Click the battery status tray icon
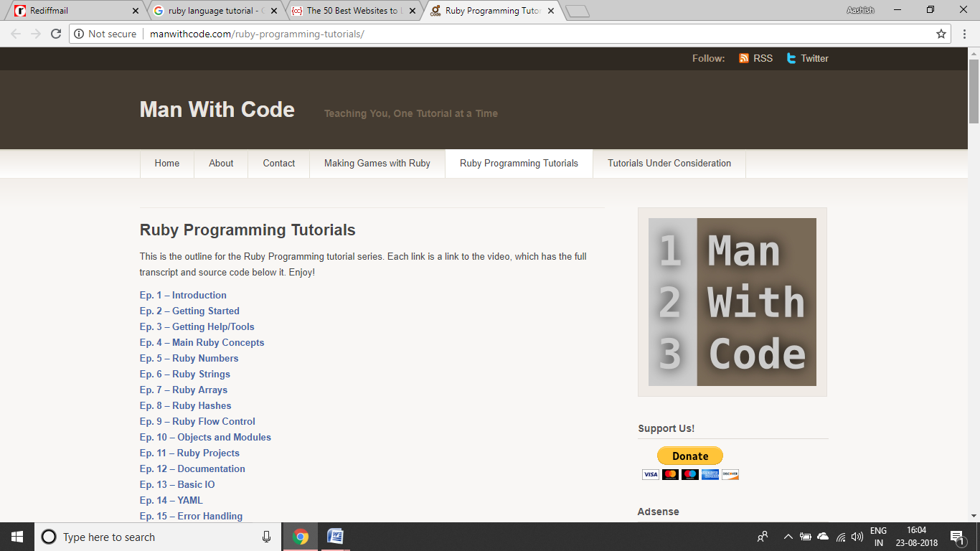The height and width of the screenshot is (551, 980). click(806, 537)
